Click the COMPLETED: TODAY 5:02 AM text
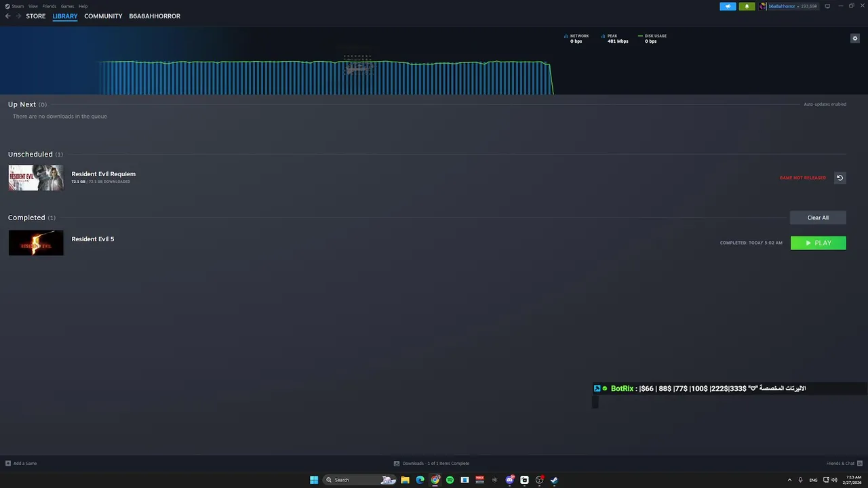This screenshot has width=868, height=488. (x=751, y=243)
